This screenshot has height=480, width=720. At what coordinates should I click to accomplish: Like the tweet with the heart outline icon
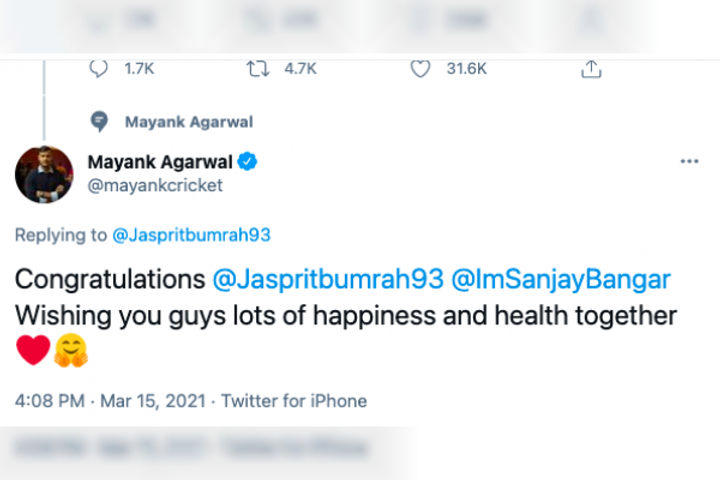coord(421,68)
